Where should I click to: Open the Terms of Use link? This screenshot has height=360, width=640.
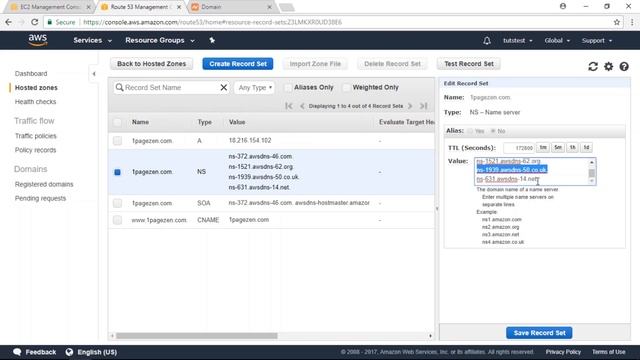tap(609, 352)
